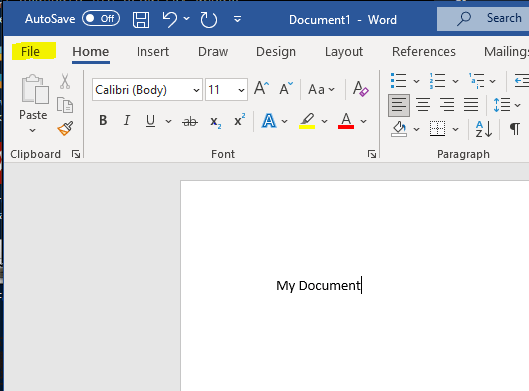Image resolution: width=529 pixels, height=391 pixels.
Task: Open the Undo history dropdown arrow
Action: click(187, 19)
